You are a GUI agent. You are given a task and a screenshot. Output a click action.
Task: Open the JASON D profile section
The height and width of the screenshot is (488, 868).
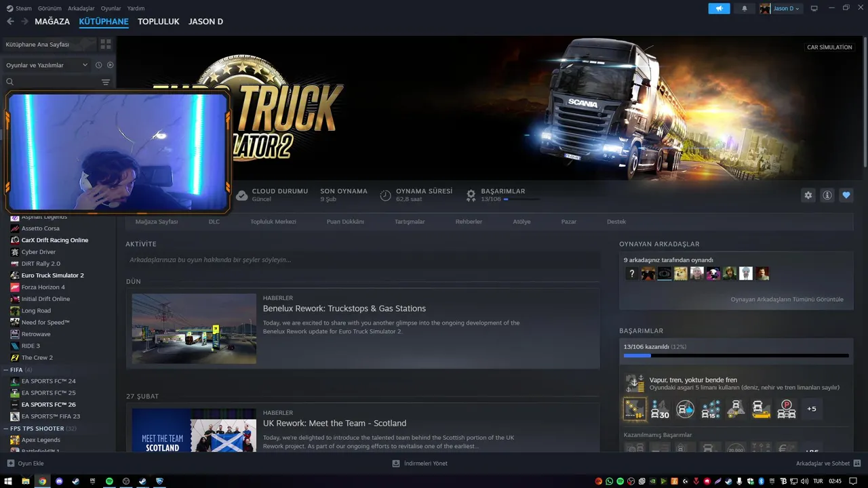click(x=205, y=22)
